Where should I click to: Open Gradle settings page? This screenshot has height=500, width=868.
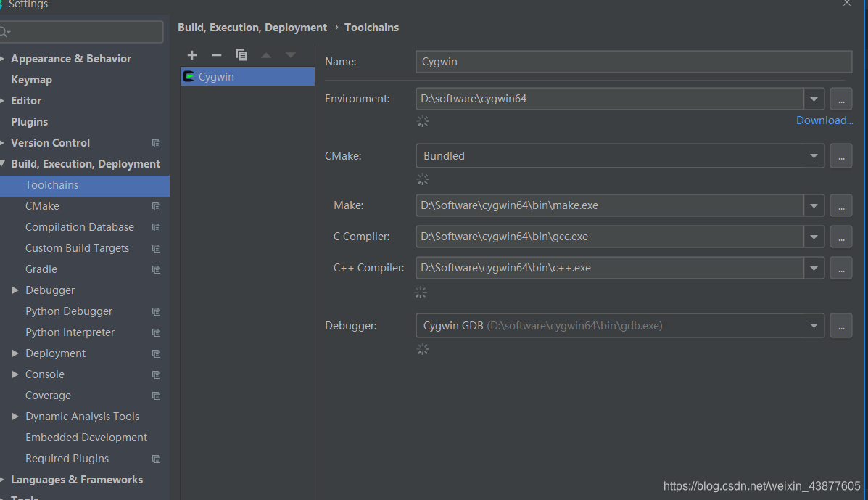click(x=41, y=269)
